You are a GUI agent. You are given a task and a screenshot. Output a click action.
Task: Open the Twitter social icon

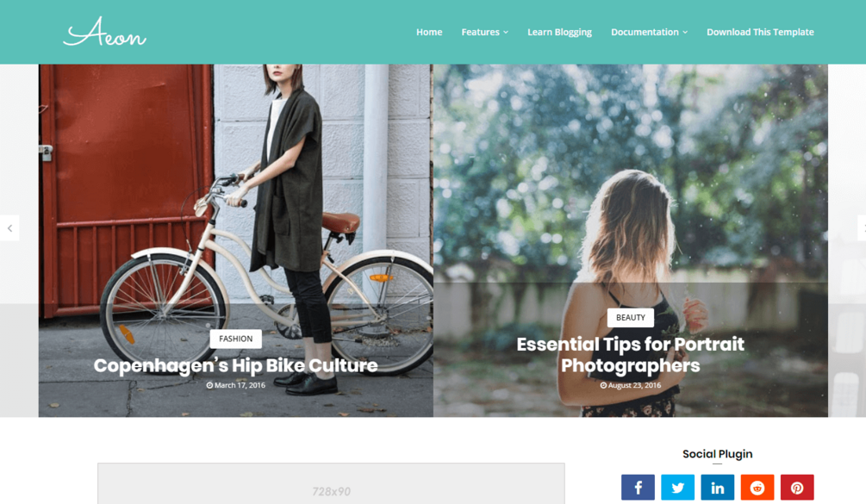click(x=677, y=488)
